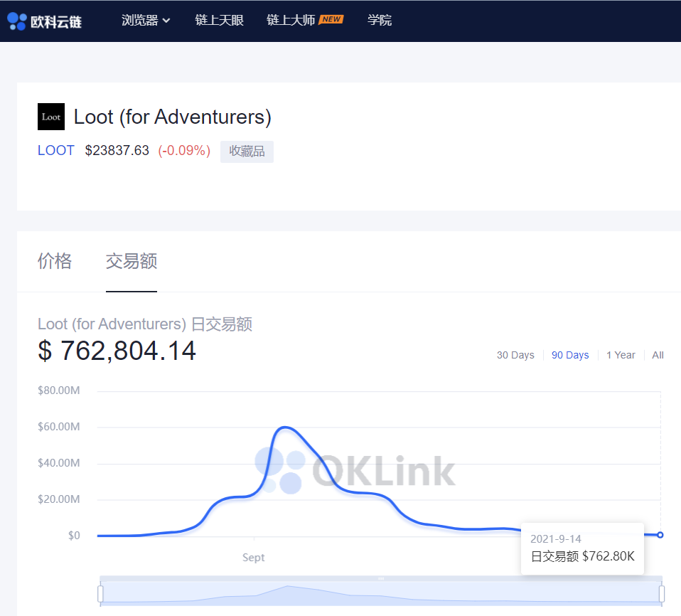Switch to the 交易额 tab
The height and width of the screenshot is (616, 681).
[x=132, y=261]
